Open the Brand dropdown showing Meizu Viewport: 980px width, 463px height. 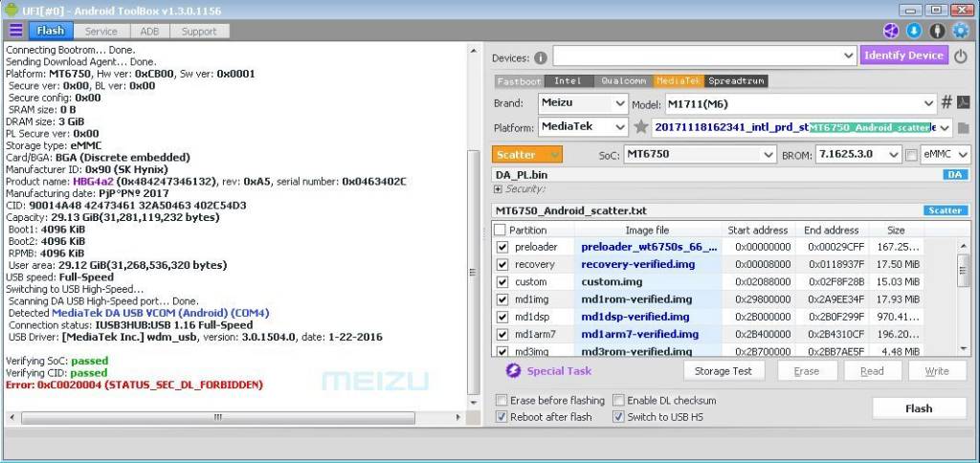pyautogui.click(x=583, y=103)
